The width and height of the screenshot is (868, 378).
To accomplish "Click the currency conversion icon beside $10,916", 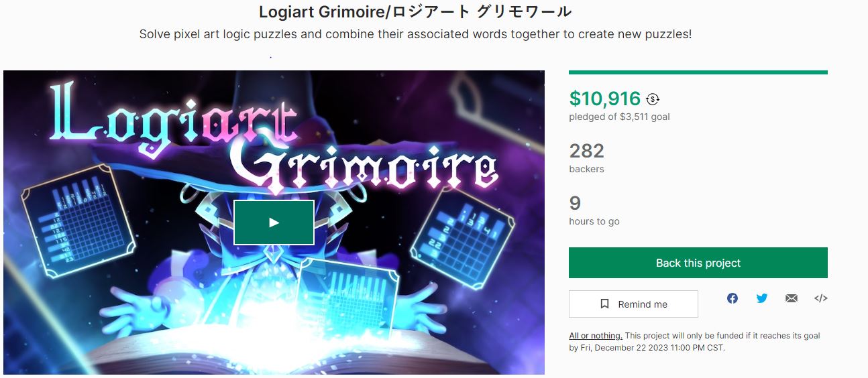I will (x=653, y=99).
